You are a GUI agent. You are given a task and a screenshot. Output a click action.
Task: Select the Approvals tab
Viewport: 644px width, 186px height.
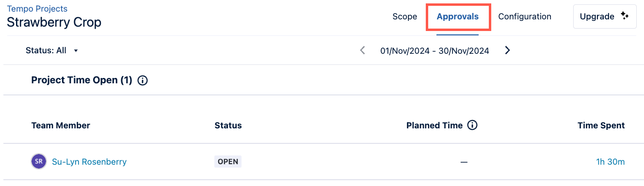(458, 16)
